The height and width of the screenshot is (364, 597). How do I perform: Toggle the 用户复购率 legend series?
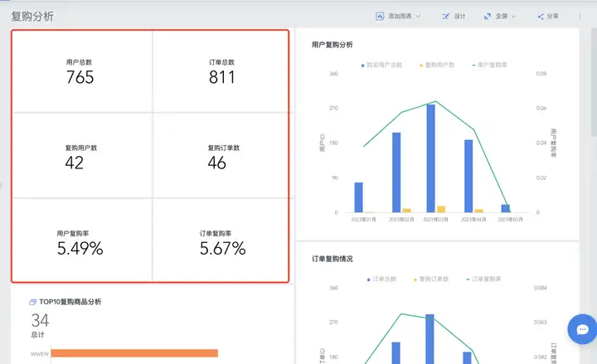[x=489, y=66]
